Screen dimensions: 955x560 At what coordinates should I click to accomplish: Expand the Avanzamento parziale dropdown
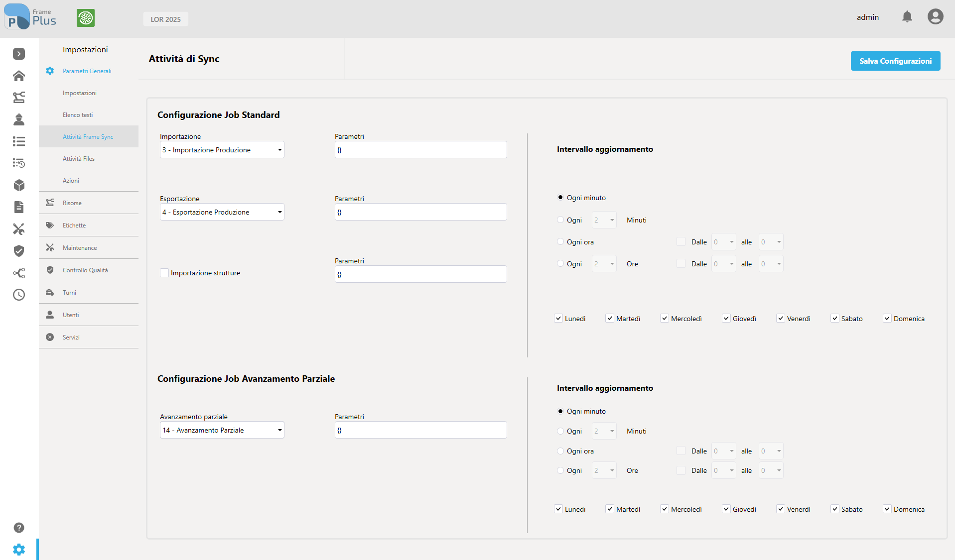(x=222, y=430)
